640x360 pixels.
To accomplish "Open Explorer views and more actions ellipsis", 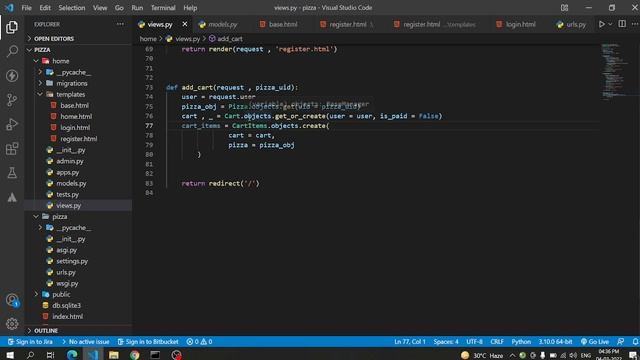I will point(120,24).
